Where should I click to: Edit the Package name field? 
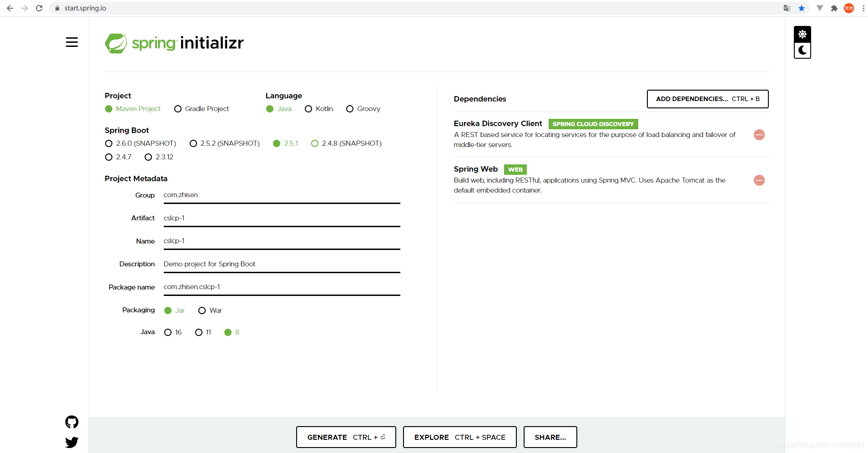[282, 287]
